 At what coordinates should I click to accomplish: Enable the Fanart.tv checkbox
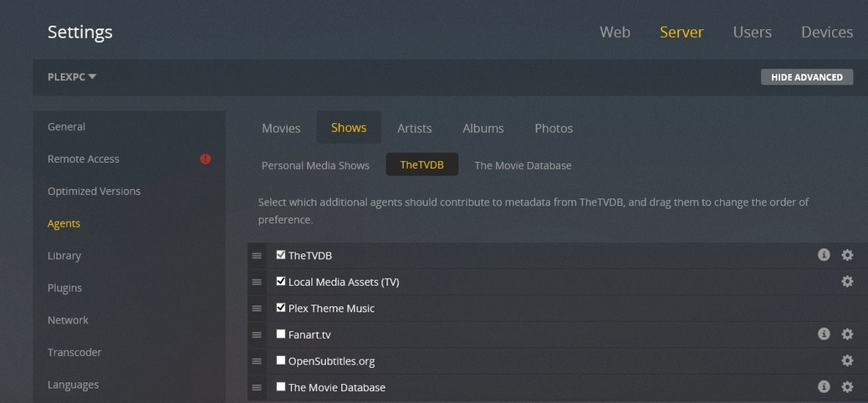(x=281, y=334)
